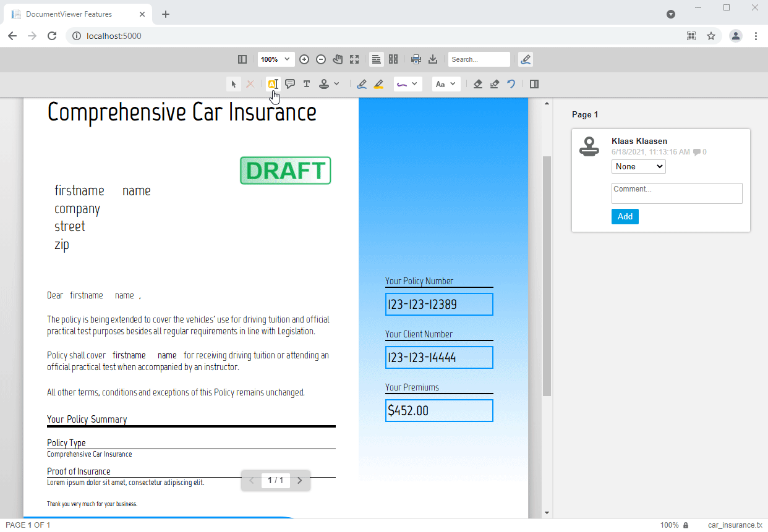Close the DocumentViewer Features tab

click(x=142, y=14)
